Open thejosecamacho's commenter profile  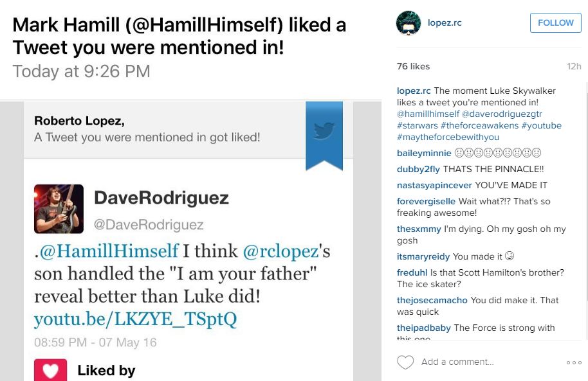pos(432,300)
